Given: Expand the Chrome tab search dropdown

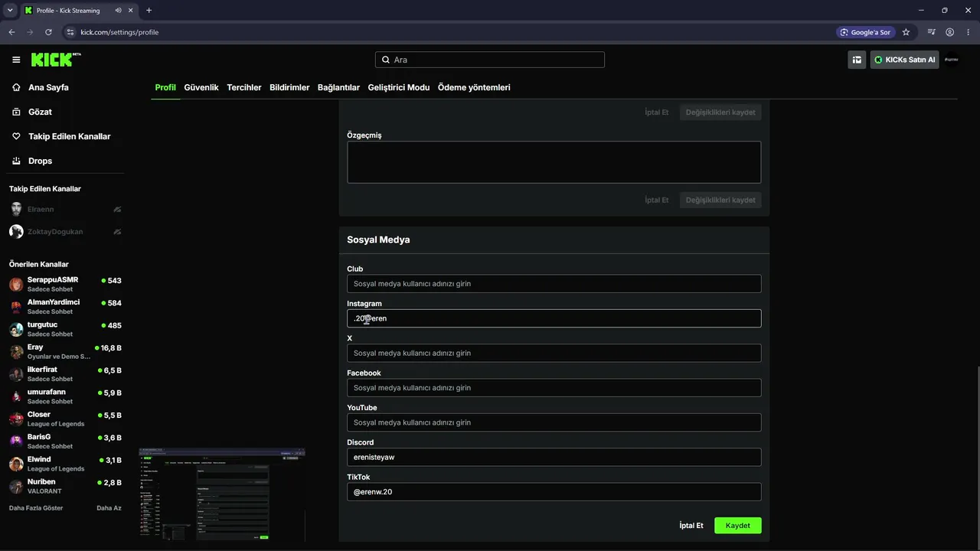Looking at the screenshot, I should 10,11.
